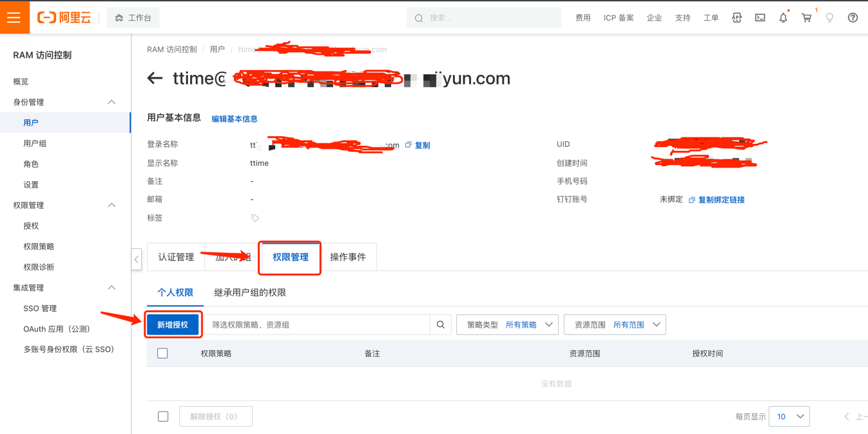
Task: Go back with the left arrow
Action: click(x=155, y=79)
